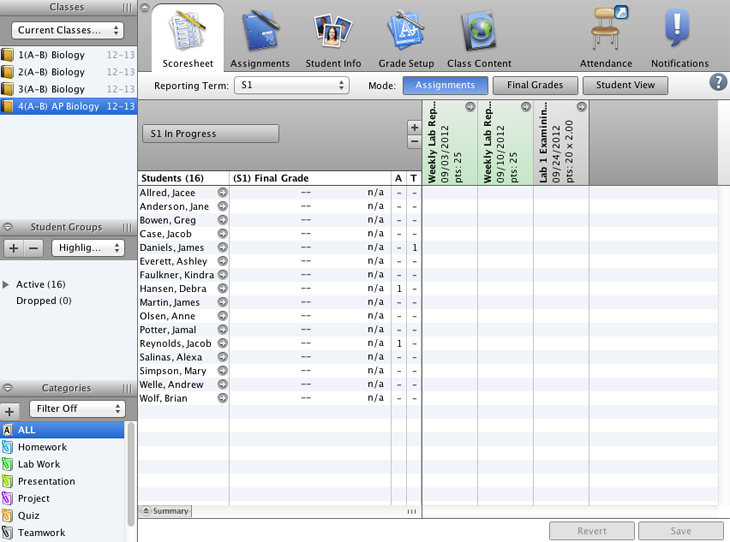The image size is (730, 542).
Task: Switch mode to Student View
Action: pyautogui.click(x=625, y=86)
